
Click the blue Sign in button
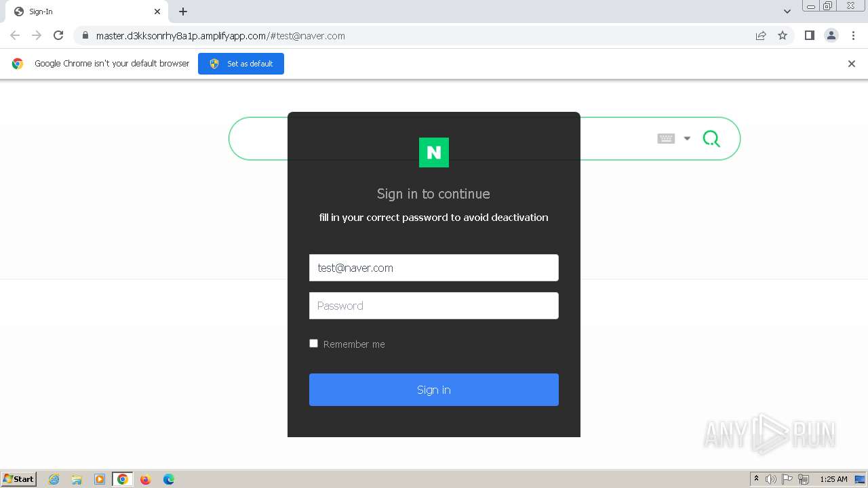click(x=434, y=390)
